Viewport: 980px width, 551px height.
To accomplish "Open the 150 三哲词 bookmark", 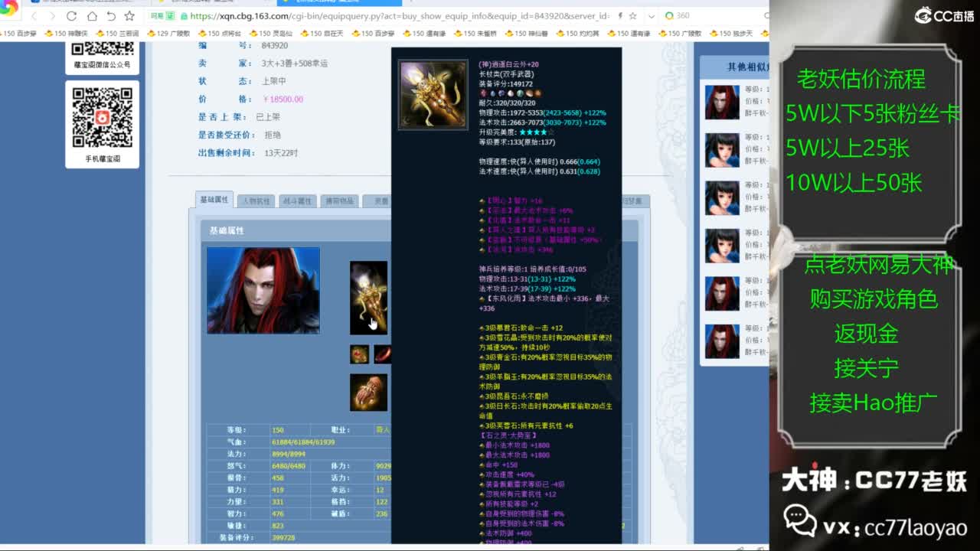I will 118,34.
